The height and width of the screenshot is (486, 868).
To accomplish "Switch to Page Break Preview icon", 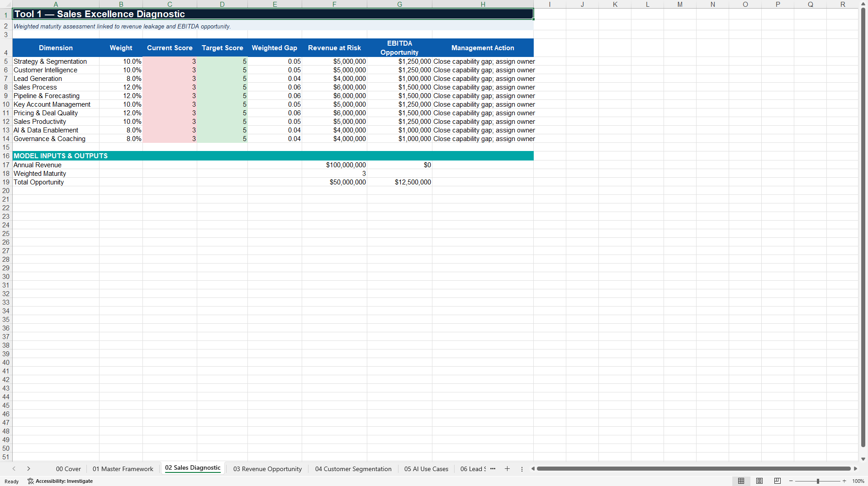I will click(x=778, y=481).
